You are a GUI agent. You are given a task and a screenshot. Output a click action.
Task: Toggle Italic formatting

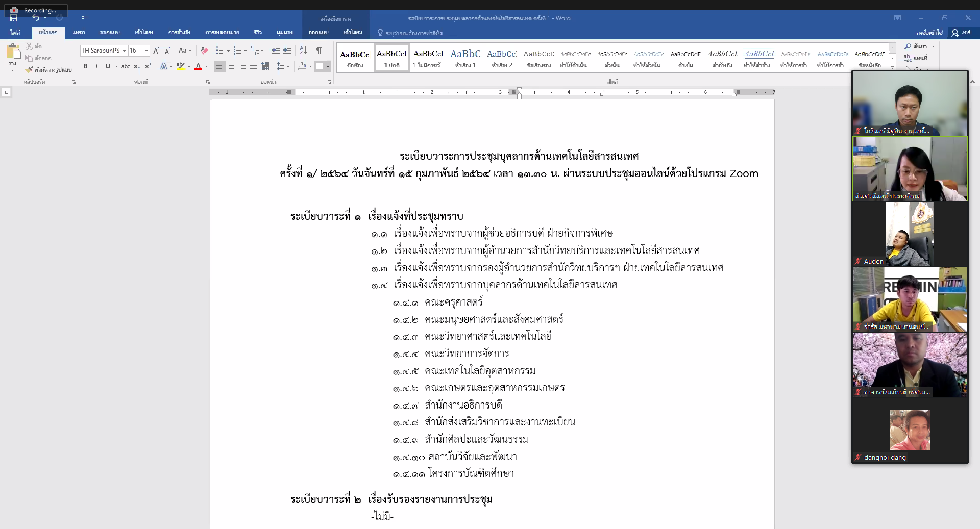pyautogui.click(x=96, y=66)
